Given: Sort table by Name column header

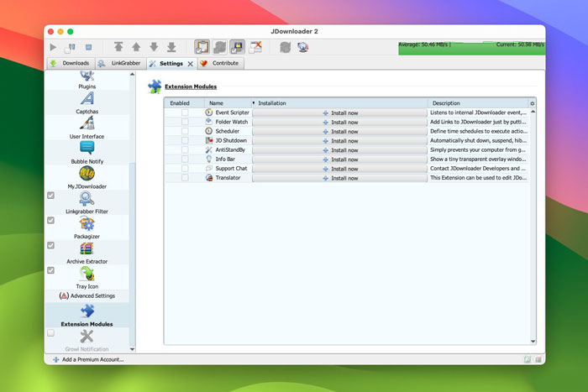Looking at the screenshot, I should pyautogui.click(x=228, y=103).
